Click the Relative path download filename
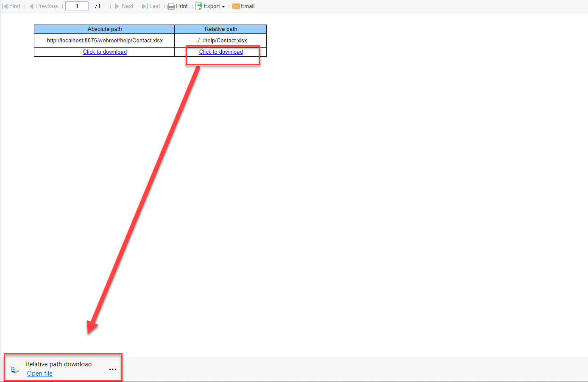This screenshot has height=382, width=588. click(59, 364)
